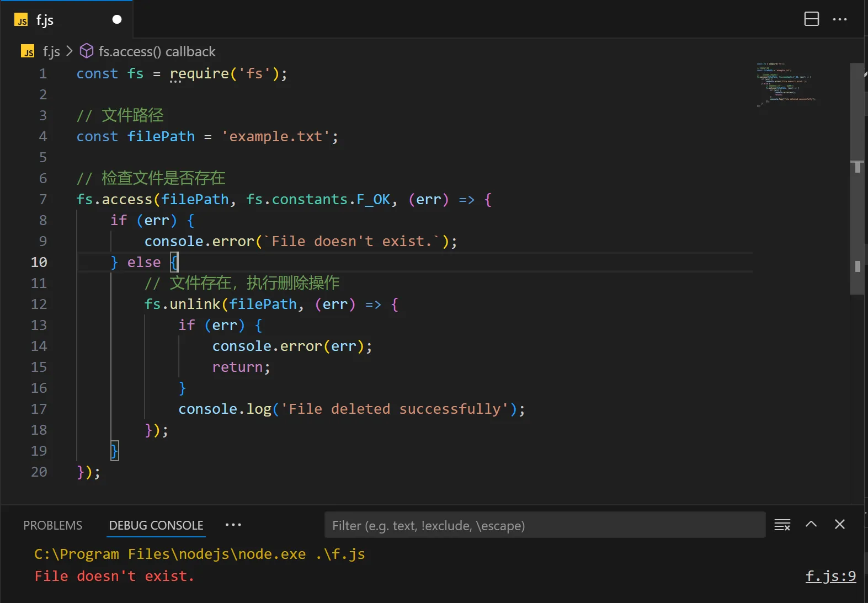This screenshot has width=868, height=603.
Task: Clear the debug console output
Action: pos(782,525)
